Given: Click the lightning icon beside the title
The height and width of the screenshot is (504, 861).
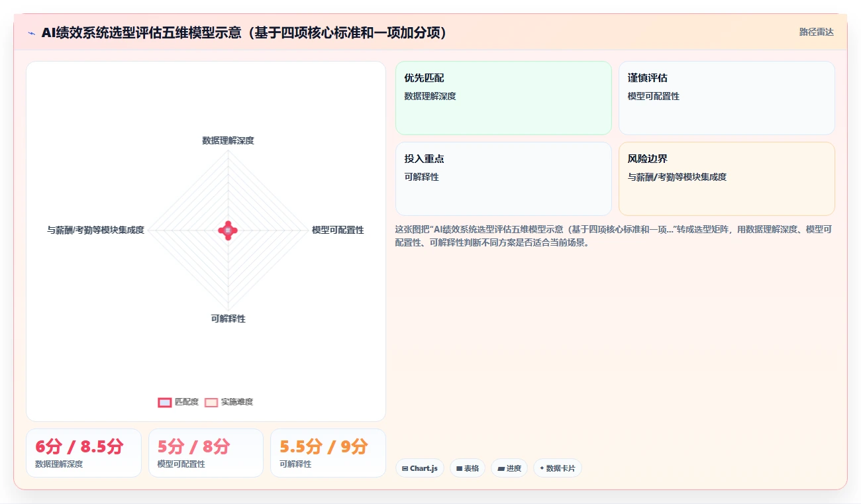Looking at the screenshot, I should 32,33.
